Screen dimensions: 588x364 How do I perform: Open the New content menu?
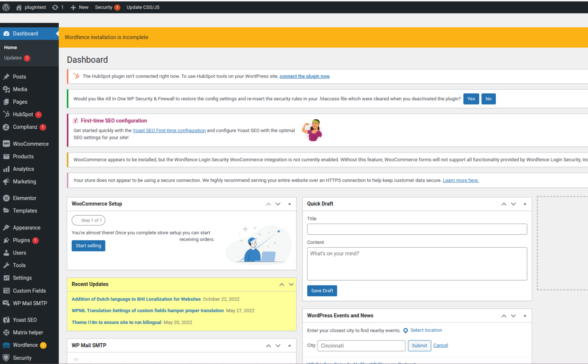pyautogui.click(x=80, y=7)
